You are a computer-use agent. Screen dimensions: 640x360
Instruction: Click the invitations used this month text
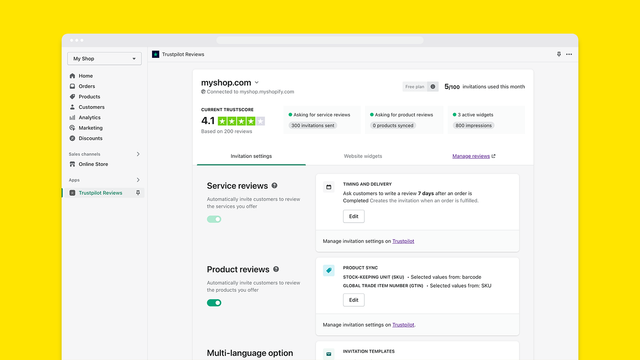click(493, 87)
